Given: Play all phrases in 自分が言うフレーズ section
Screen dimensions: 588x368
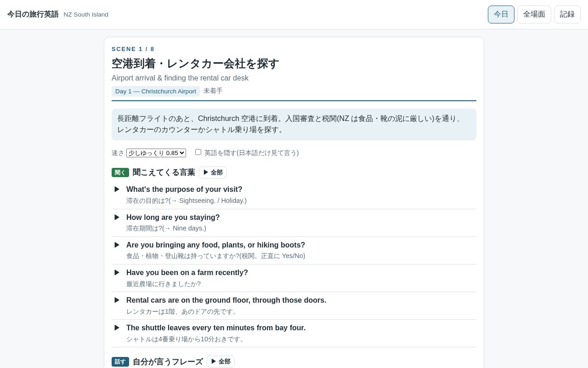Looking at the screenshot, I should [220, 362].
